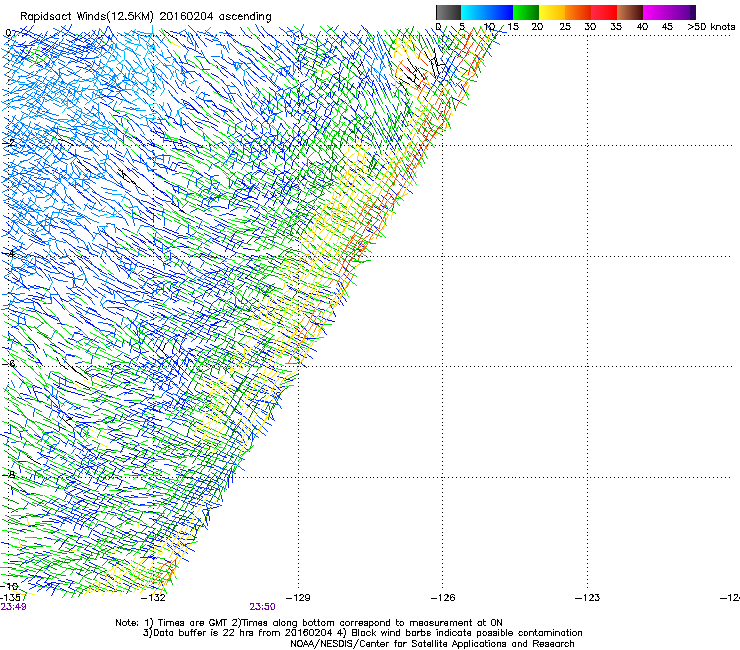Image resolution: width=740 pixels, height=650 pixels.
Task: Click the '-129' longitude axis label
Action: (x=298, y=598)
